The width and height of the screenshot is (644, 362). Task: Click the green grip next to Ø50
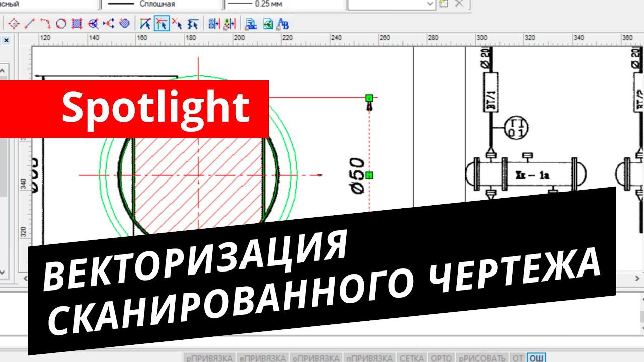click(x=369, y=175)
